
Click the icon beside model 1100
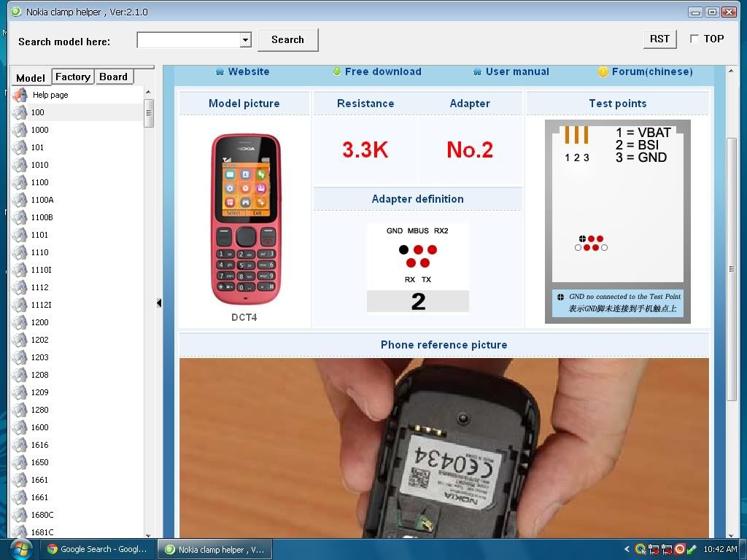[x=20, y=182]
